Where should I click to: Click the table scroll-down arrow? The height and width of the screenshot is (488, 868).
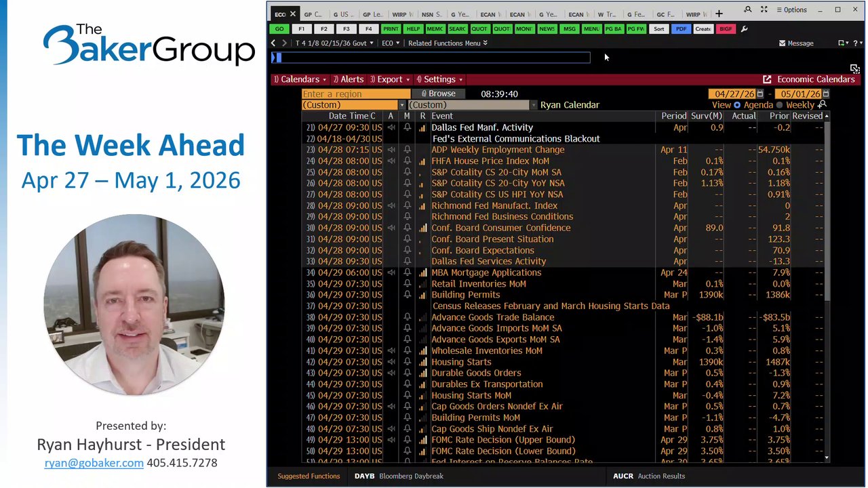click(827, 459)
